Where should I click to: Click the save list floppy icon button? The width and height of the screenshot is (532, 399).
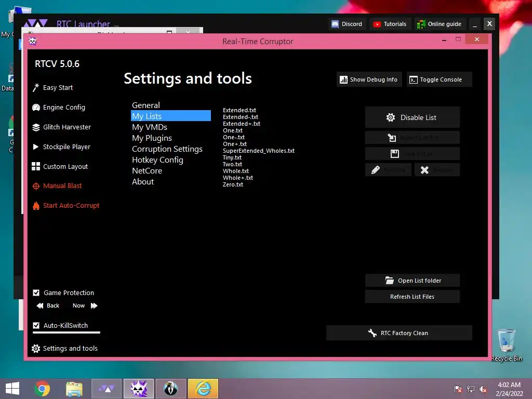click(x=412, y=154)
